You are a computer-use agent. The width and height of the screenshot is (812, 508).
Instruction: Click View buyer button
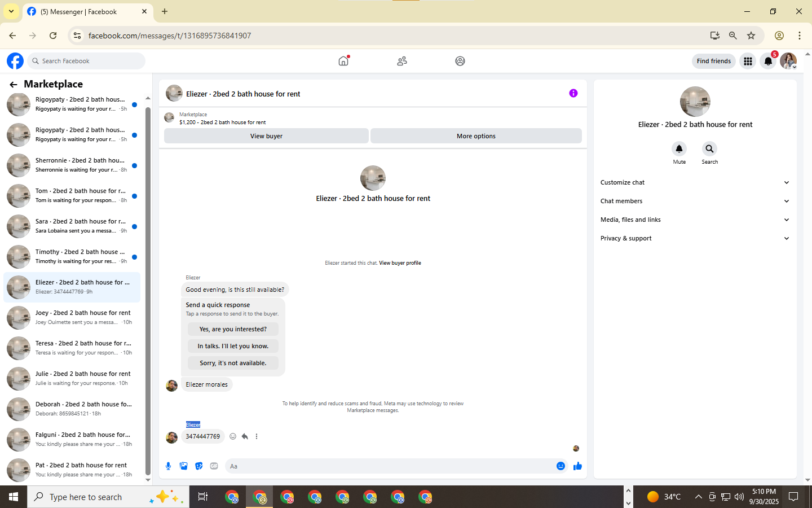click(x=266, y=136)
